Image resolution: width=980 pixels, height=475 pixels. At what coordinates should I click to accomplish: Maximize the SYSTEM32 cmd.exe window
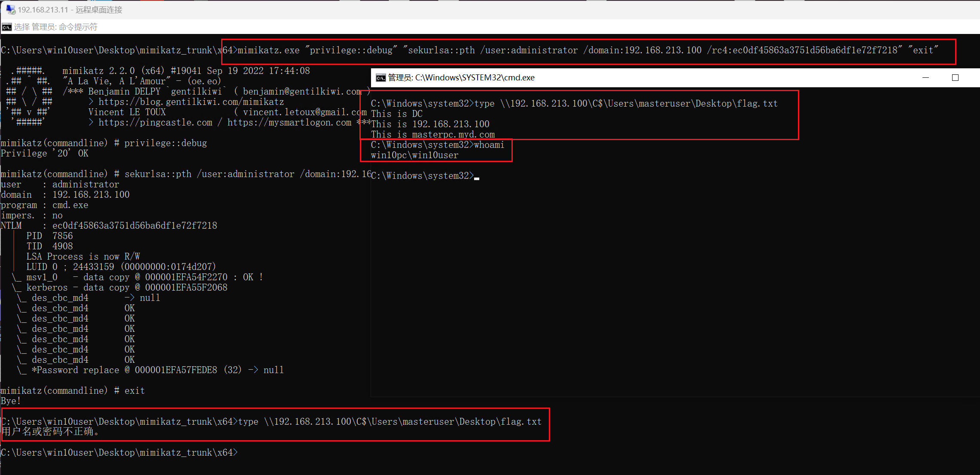pyautogui.click(x=955, y=78)
